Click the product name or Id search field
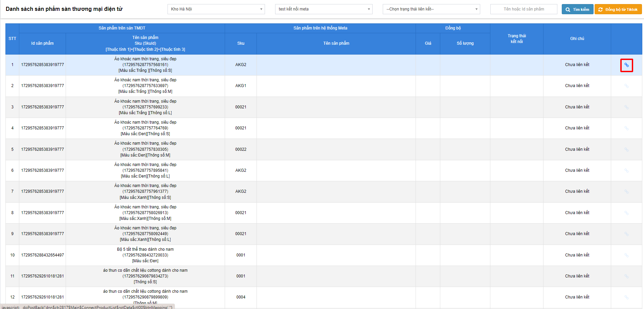The width and height of the screenshot is (644, 309). point(524,9)
